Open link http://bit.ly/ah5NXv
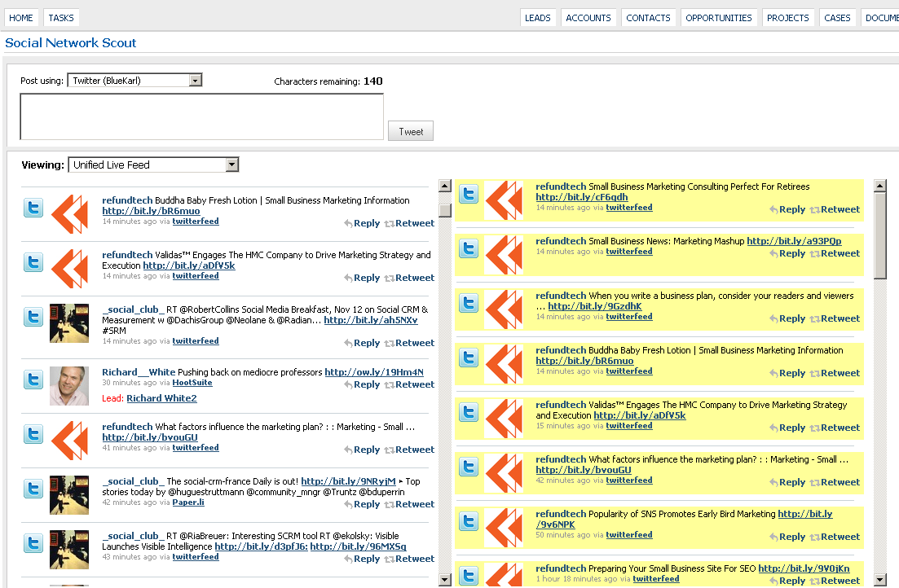This screenshot has height=588, width=899. [370, 320]
